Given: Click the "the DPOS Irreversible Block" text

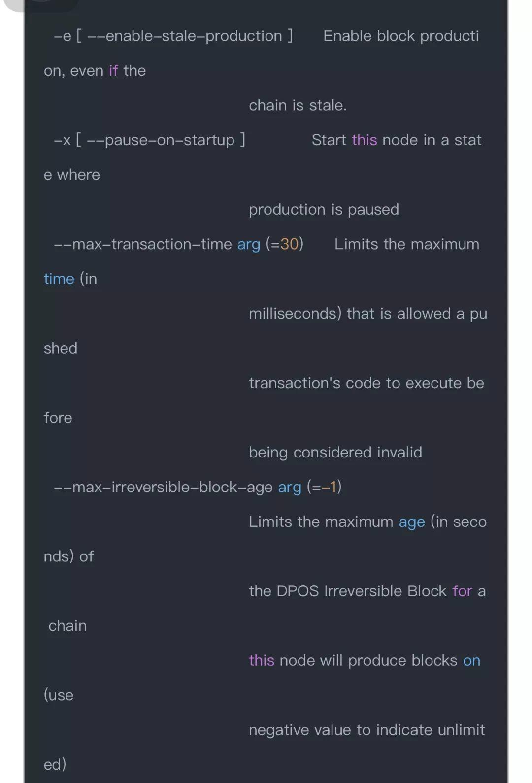Looking at the screenshot, I should click(347, 591).
